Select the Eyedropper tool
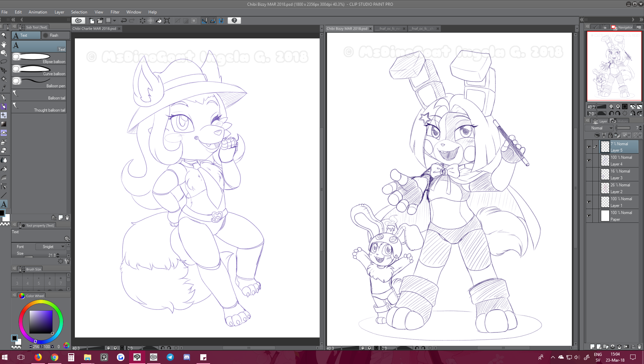The width and height of the screenshot is (644, 364). click(x=4, y=88)
